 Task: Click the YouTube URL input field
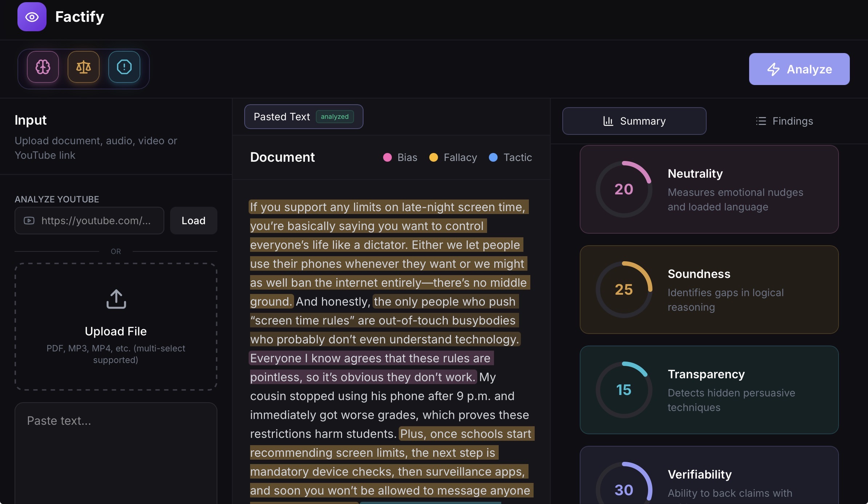(95, 221)
